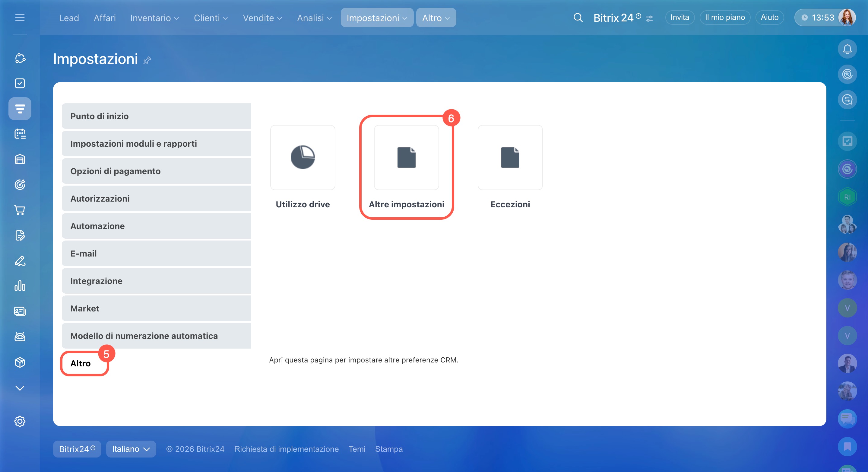Expand more sidebar items chevron
Screen dimensions: 868x472
tap(20, 388)
